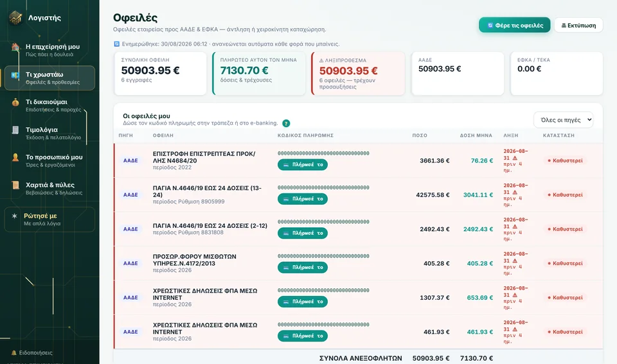Click the invoice icon beside Τιμολόγια

(x=15, y=130)
